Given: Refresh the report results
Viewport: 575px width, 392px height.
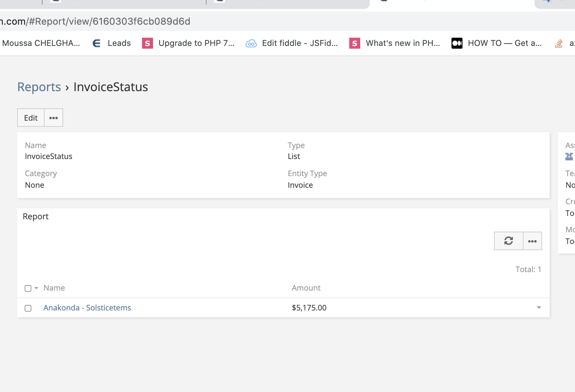Looking at the screenshot, I should (x=508, y=241).
